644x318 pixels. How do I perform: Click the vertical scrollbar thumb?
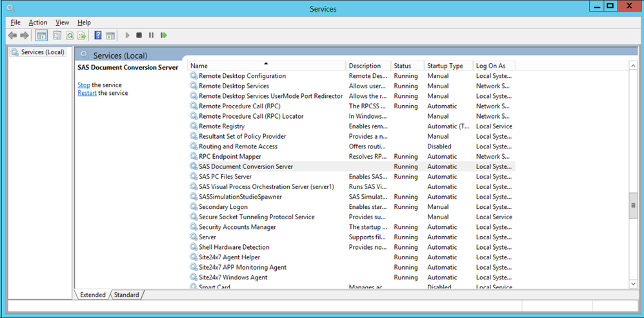(633, 205)
